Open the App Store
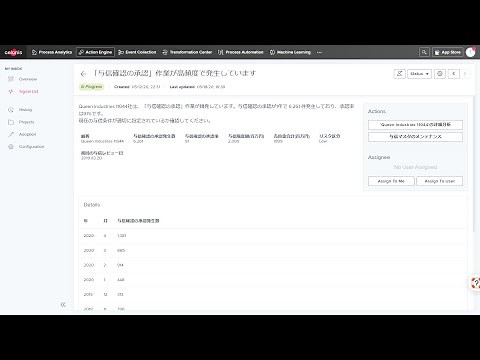 tap(448, 52)
